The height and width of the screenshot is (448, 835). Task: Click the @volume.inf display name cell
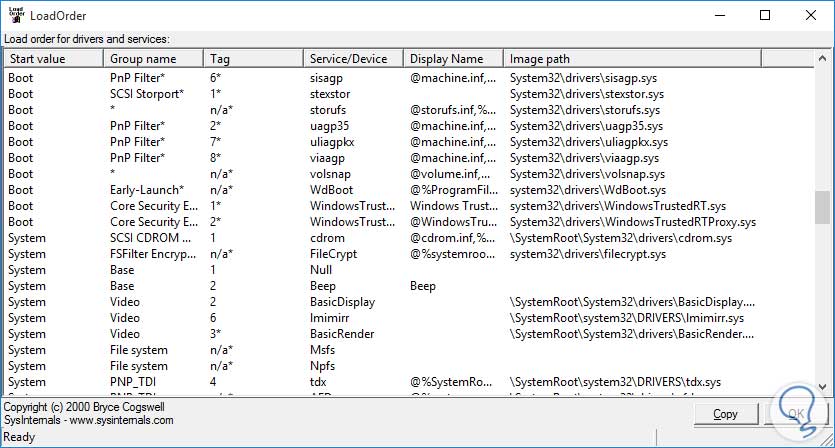[450, 174]
